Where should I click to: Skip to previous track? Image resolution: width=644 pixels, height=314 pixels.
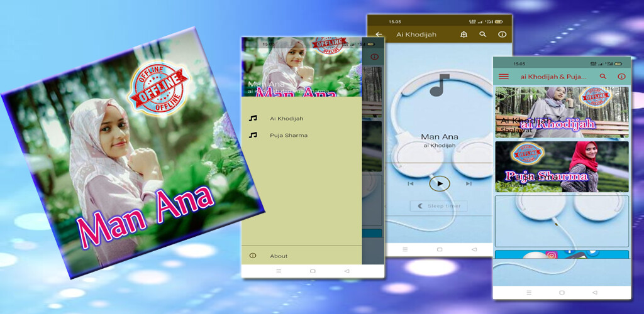(410, 183)
